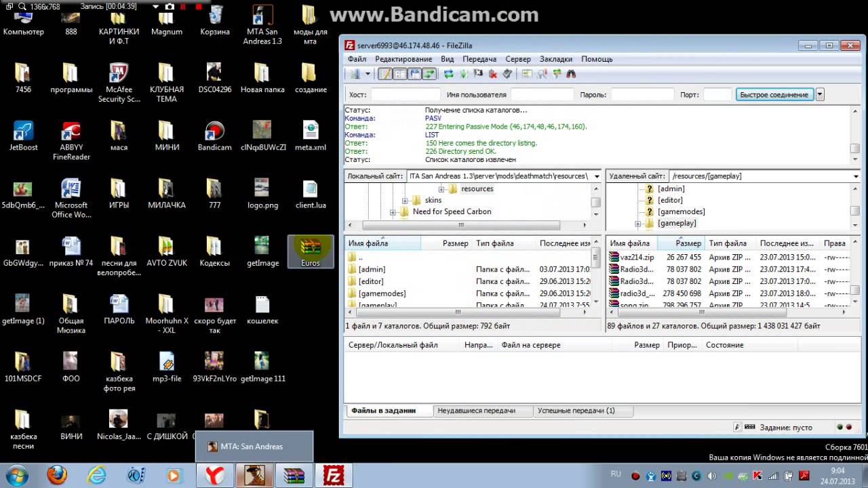Toggle the message log display button
The image size is (868, 488).
pos(385,74)
